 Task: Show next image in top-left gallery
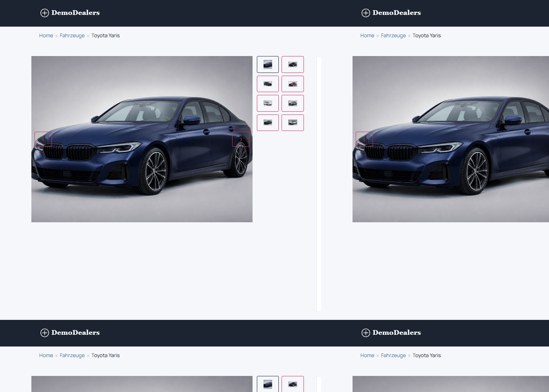(241, 139)
